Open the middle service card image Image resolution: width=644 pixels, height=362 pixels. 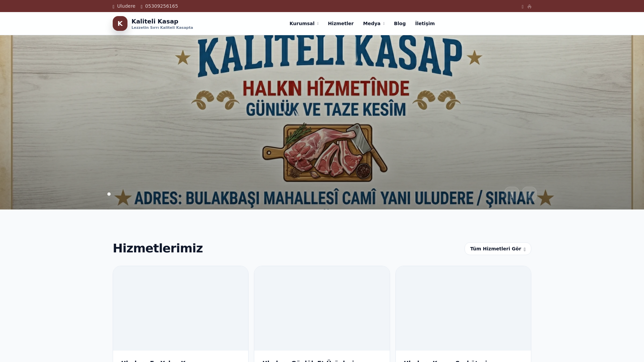pos(322,308)
